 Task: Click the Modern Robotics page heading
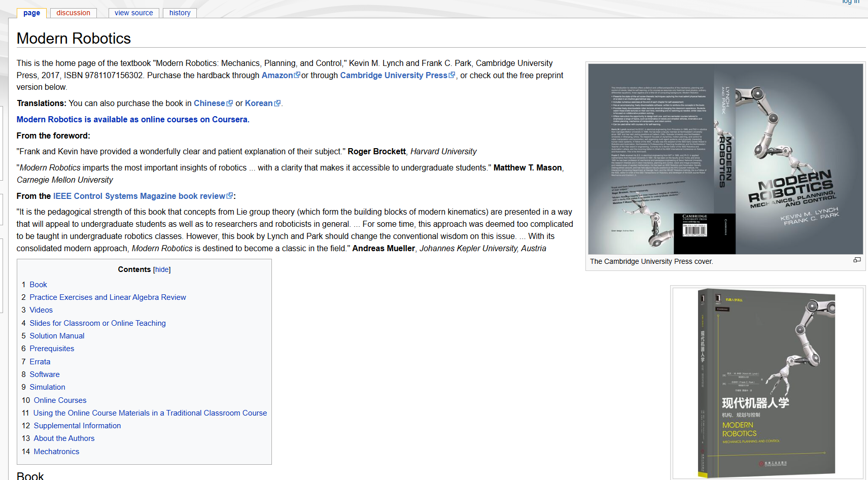74,39
